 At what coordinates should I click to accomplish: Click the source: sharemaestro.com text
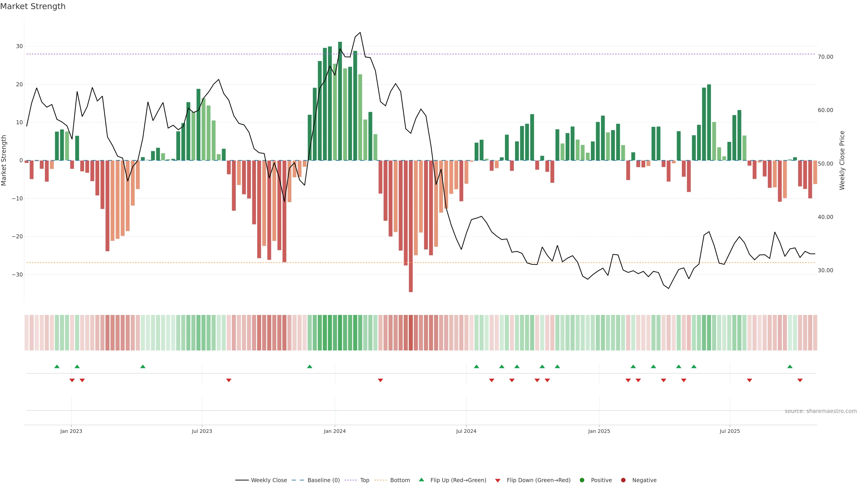[821, 411]
